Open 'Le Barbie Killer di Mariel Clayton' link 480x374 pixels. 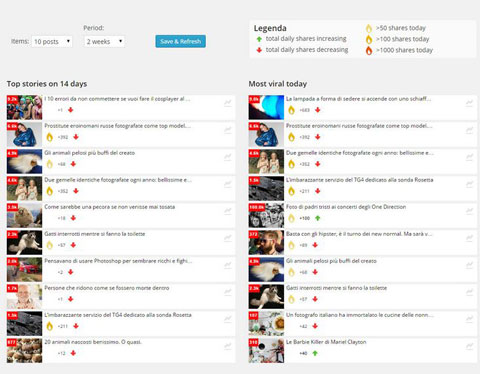tap(326, 342)
